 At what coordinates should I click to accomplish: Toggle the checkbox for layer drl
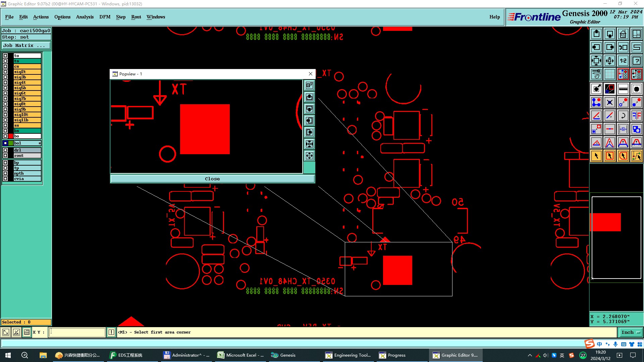[x=5, y=150]
